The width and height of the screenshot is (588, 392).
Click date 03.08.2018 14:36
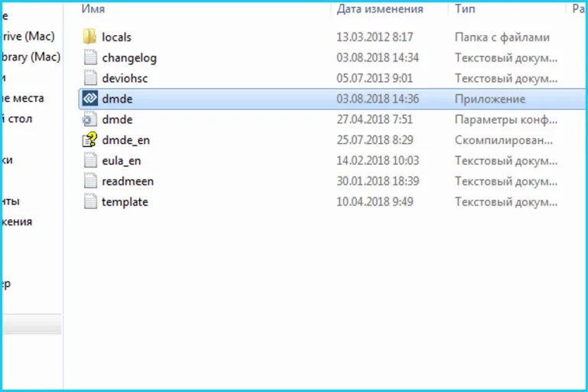377,99
